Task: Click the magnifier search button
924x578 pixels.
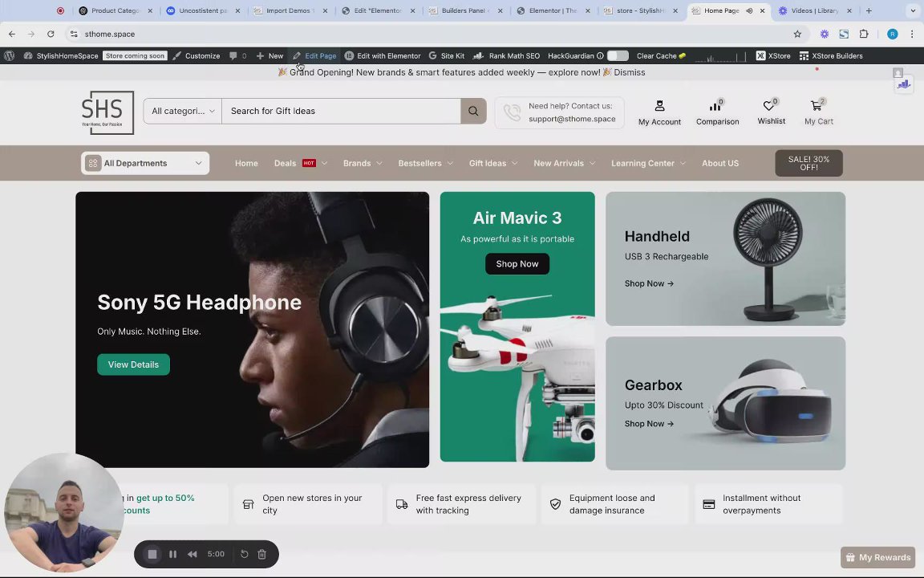Action: point(473,111)
